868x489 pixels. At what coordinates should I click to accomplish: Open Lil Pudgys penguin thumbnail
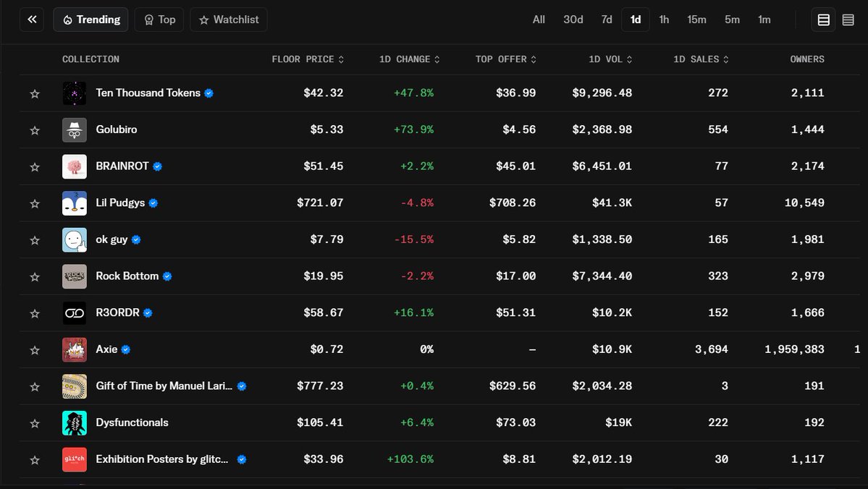coord(74,203)
